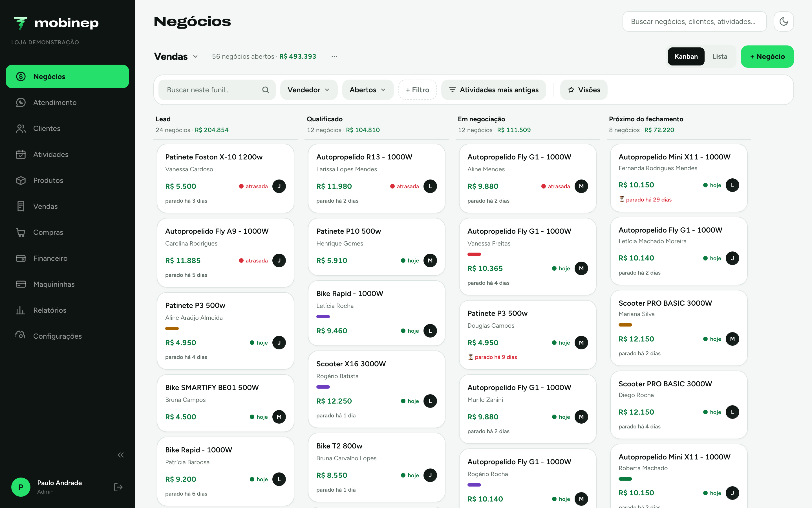Open Atendimento in the sidebar
This screenshot has height=508, width=812.
(67, 102)
